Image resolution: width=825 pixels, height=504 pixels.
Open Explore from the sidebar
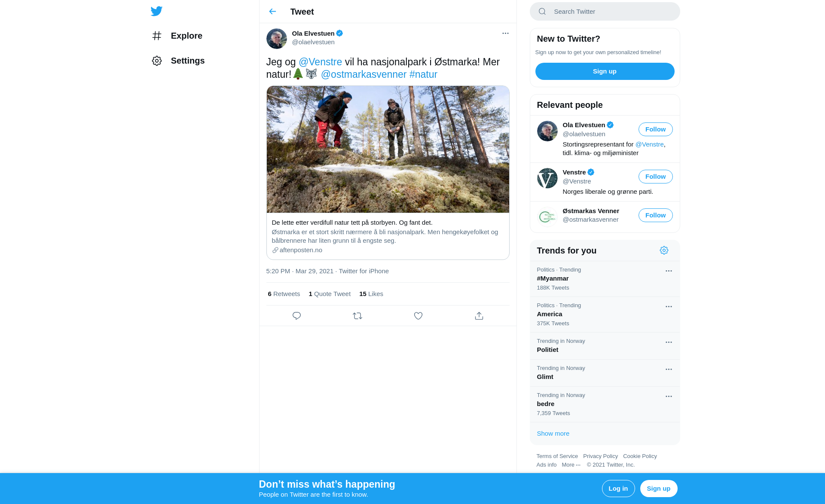coord(177,36)
